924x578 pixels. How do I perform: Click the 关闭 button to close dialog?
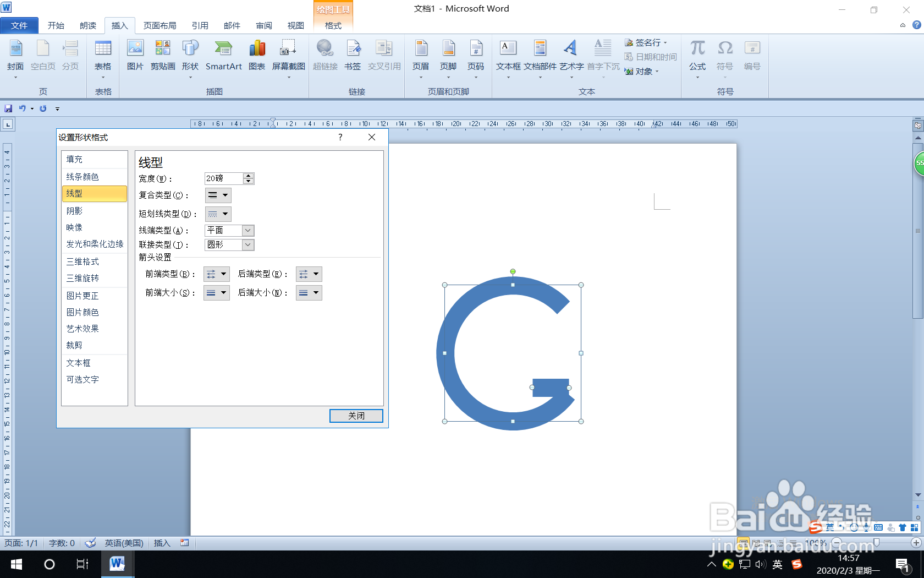356,416
